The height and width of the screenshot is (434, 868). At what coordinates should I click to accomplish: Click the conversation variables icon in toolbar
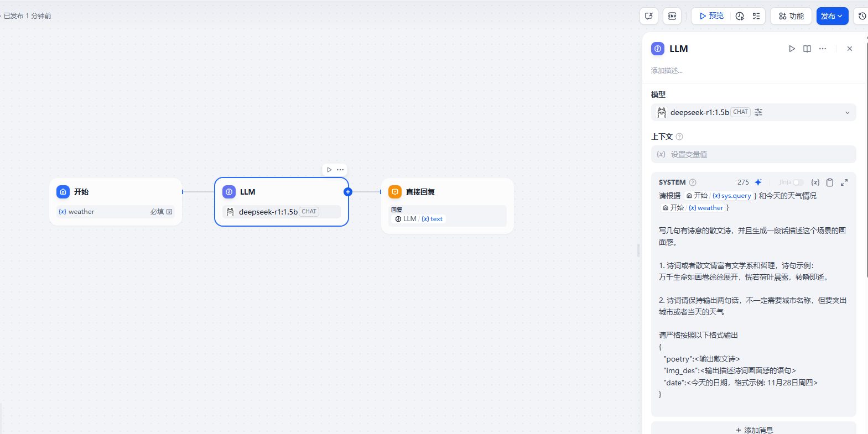649,16
